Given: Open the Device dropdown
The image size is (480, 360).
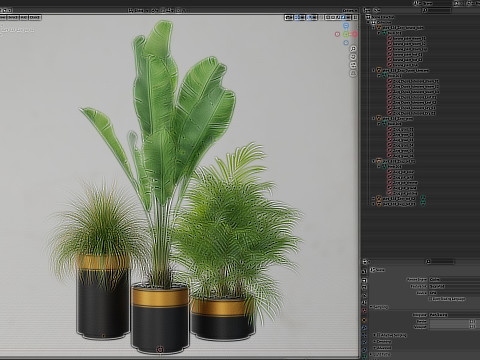Looking at the screenshot, I should (x=454, y=293).
